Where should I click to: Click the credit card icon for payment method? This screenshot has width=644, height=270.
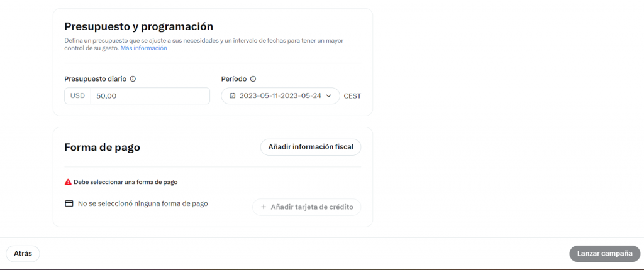point(69,203)
